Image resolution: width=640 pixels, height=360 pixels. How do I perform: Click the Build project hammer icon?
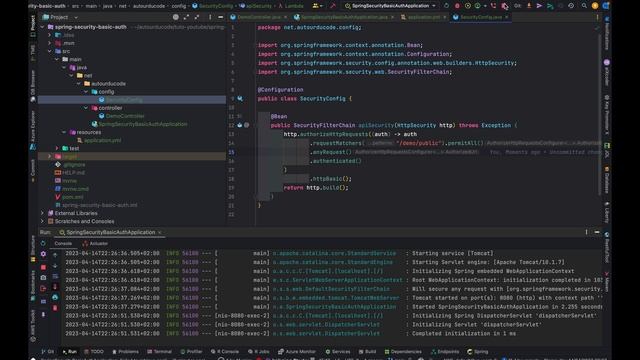[x=333, y=6]
